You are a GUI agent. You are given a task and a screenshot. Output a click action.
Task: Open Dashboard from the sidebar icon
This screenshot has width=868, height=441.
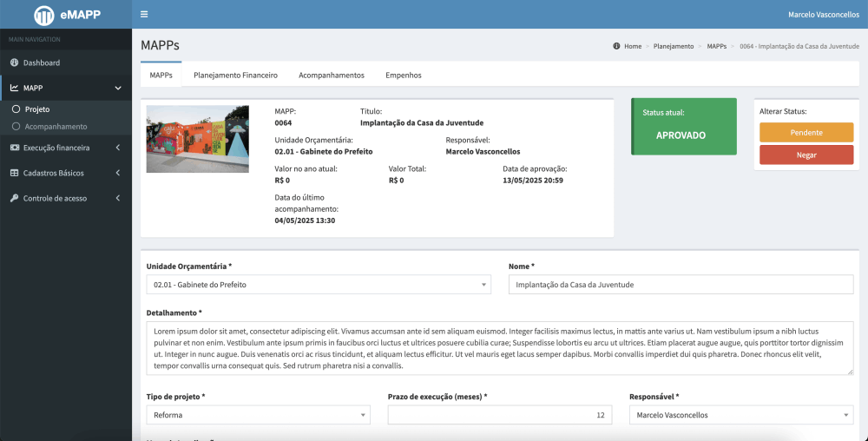(x=15, y=63)
